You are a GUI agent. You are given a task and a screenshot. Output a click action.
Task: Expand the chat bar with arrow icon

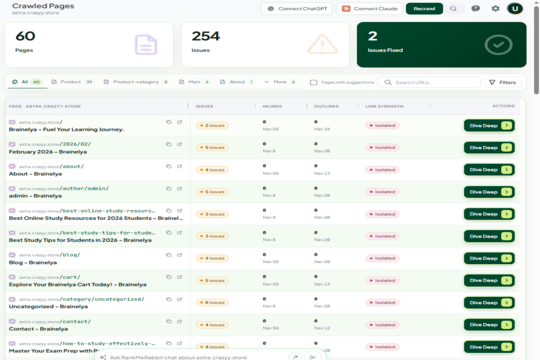click(x=295, y=357)
